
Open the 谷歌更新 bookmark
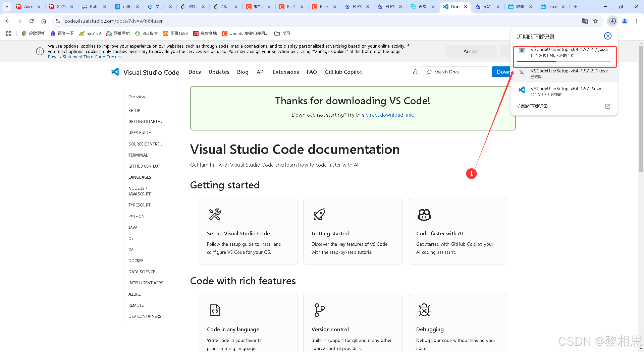pyautogui.click(x=33, y=33)
